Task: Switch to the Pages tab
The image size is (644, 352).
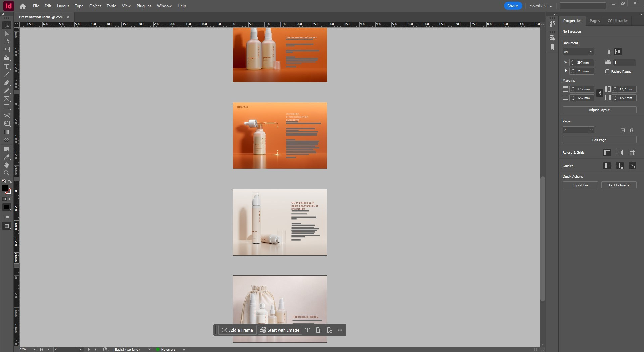Action: coord(594,21)
